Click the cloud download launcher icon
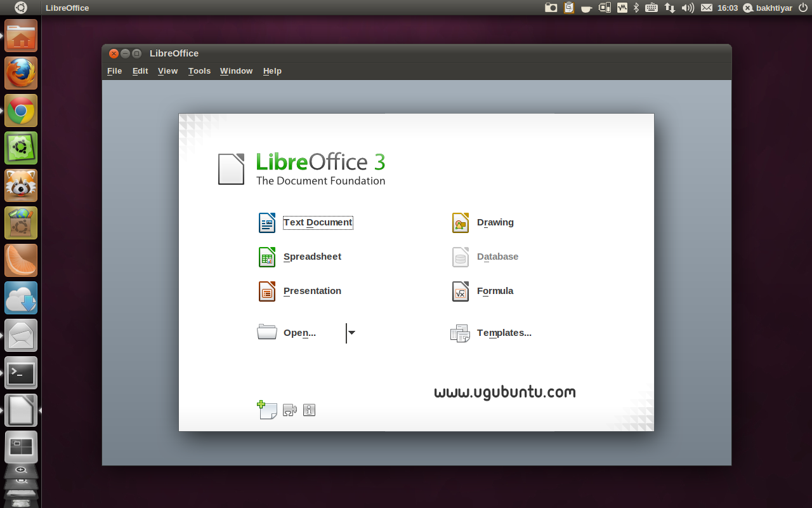This screenshot has height=508, width=812. click(21, 298)
